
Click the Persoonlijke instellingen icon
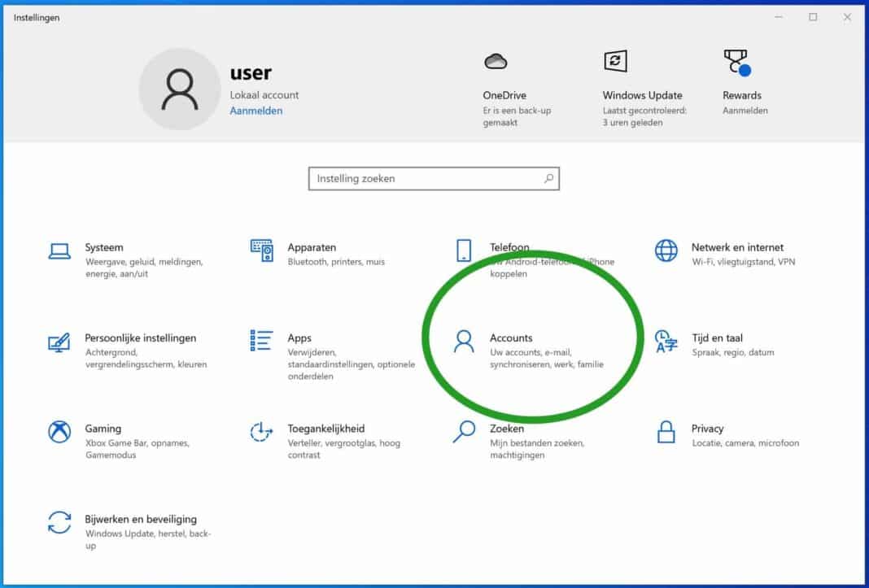coord(59,342)
